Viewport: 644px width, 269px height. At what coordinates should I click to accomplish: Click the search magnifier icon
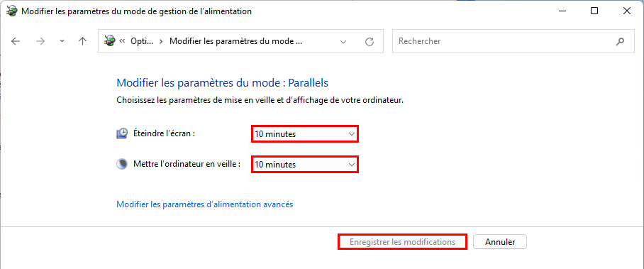(620, 41)
